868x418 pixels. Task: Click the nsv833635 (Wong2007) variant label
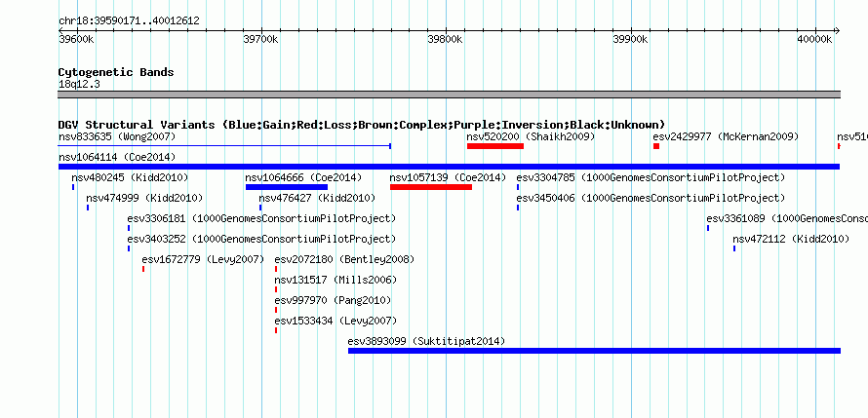117,136
